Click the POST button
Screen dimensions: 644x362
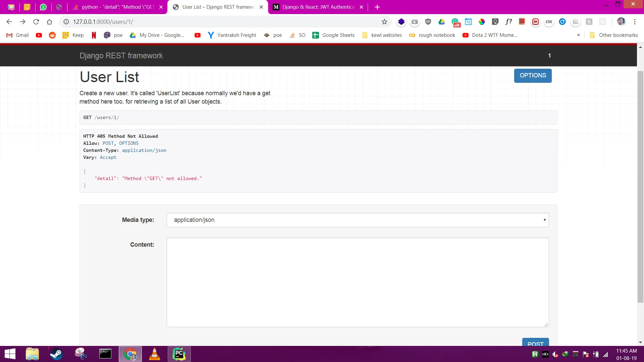tap(535, 343)
